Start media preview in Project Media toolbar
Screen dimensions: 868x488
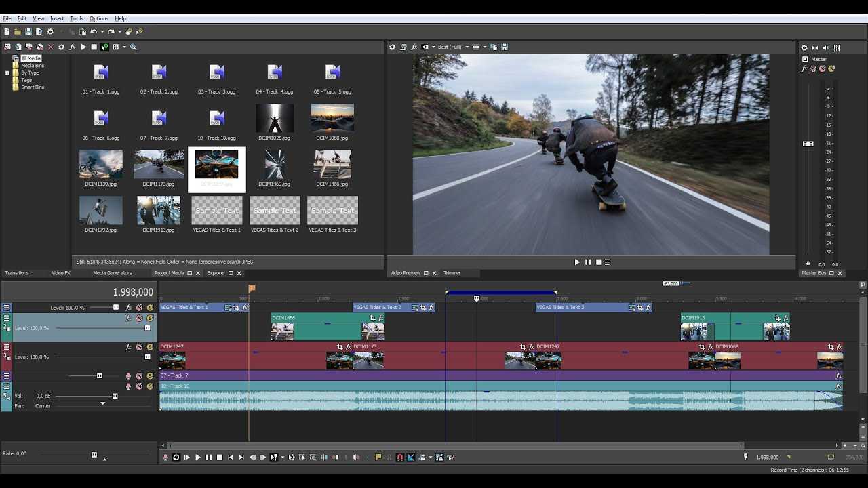[83, 47]
